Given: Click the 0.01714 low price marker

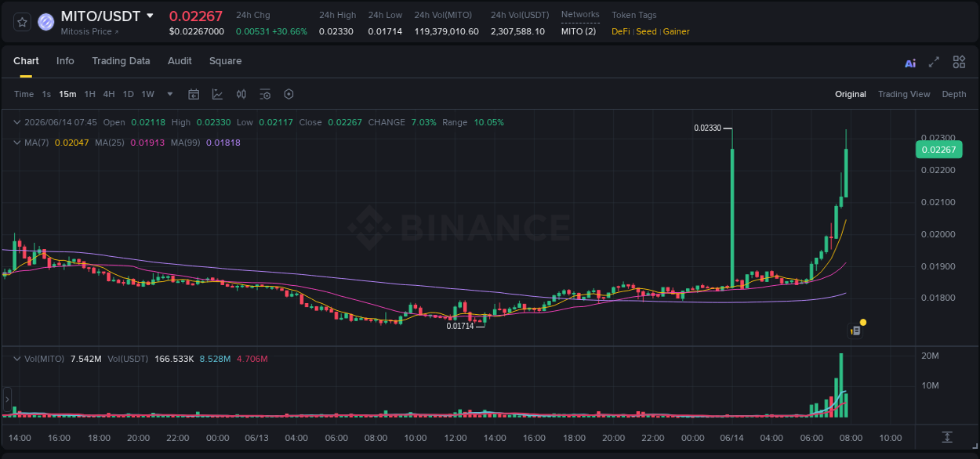Looking at the screenshot, I should tap(460, 326).
